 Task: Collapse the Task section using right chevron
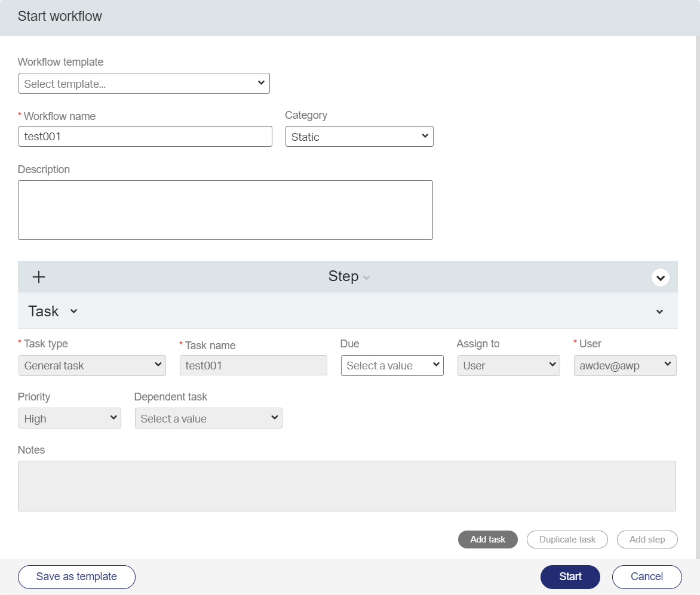(x=659, y=312)
